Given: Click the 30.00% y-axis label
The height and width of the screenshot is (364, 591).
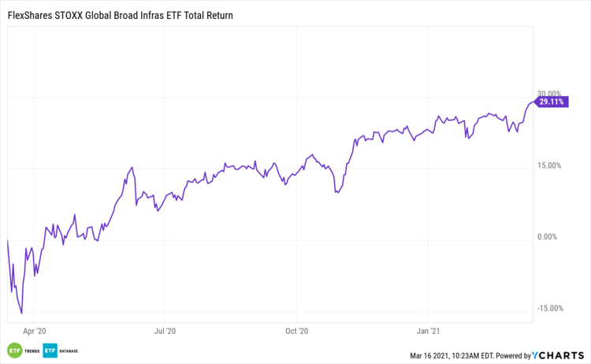Looking at the screenshot, I should click(549, 94).
